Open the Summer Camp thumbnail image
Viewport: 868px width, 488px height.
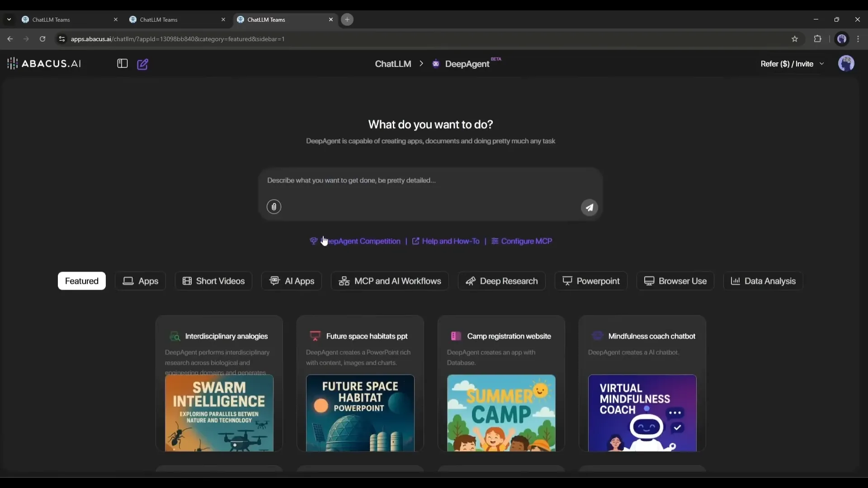[501, 413]
